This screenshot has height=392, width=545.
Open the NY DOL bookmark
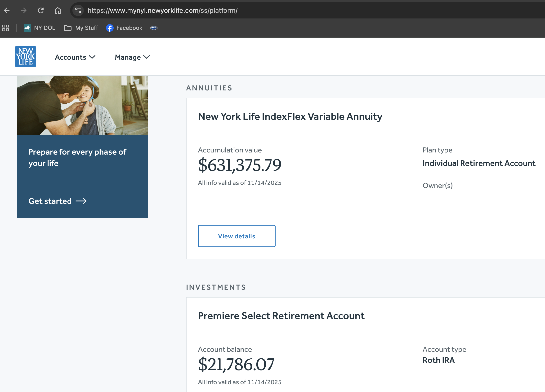[40, 28]
